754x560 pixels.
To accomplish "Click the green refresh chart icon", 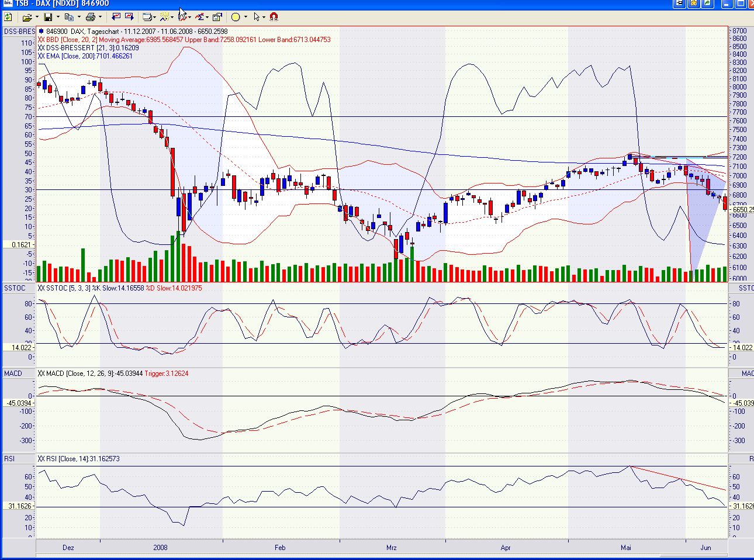I will (8, 18).
